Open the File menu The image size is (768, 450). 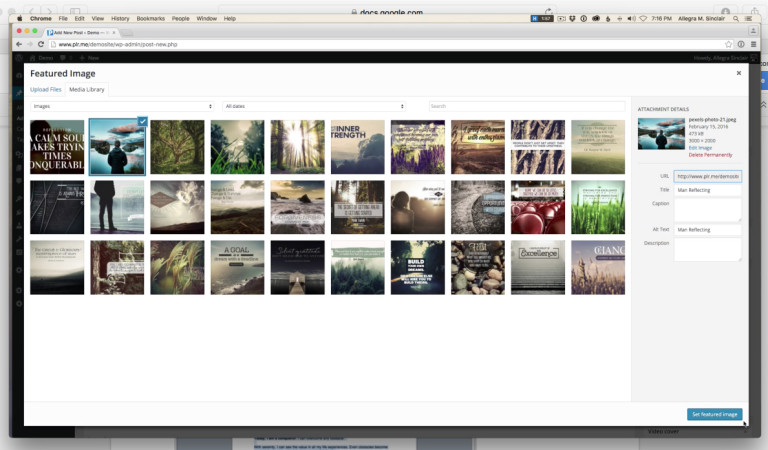click(63, 19)
